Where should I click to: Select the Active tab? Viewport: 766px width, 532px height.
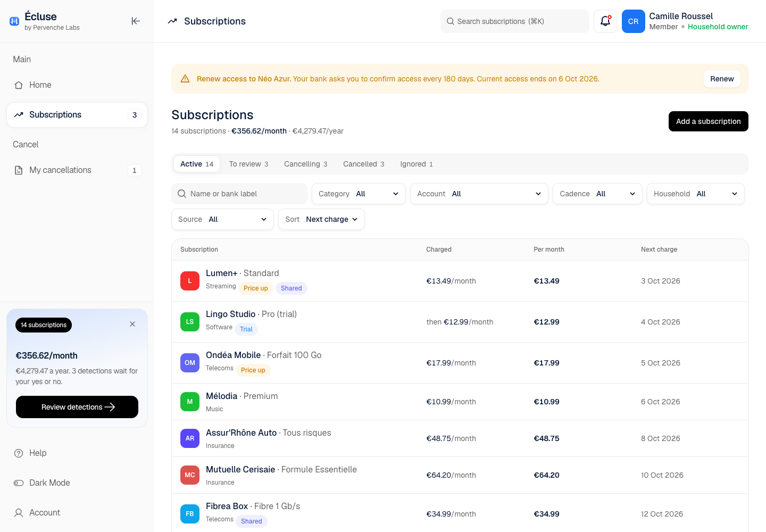click(197, 164)
